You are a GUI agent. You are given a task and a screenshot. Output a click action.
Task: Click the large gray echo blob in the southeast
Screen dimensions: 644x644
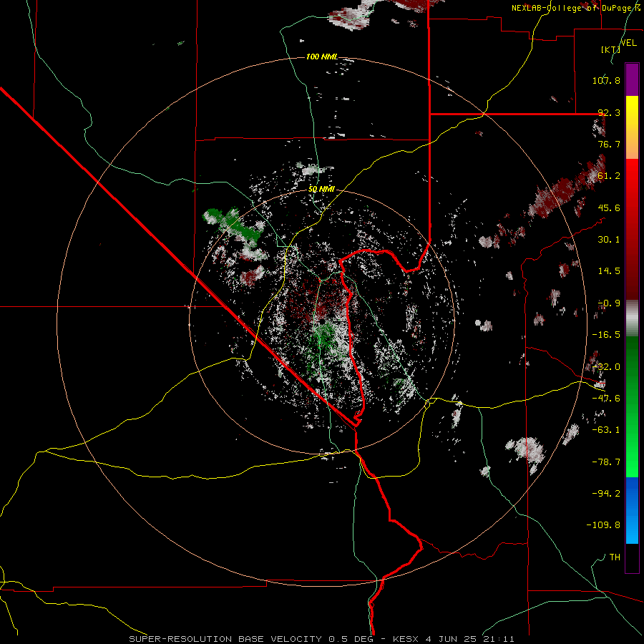[528, 452]
